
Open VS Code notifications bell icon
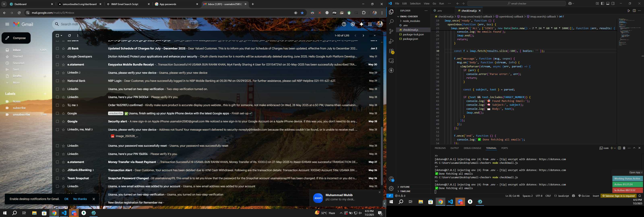point(640,196)
